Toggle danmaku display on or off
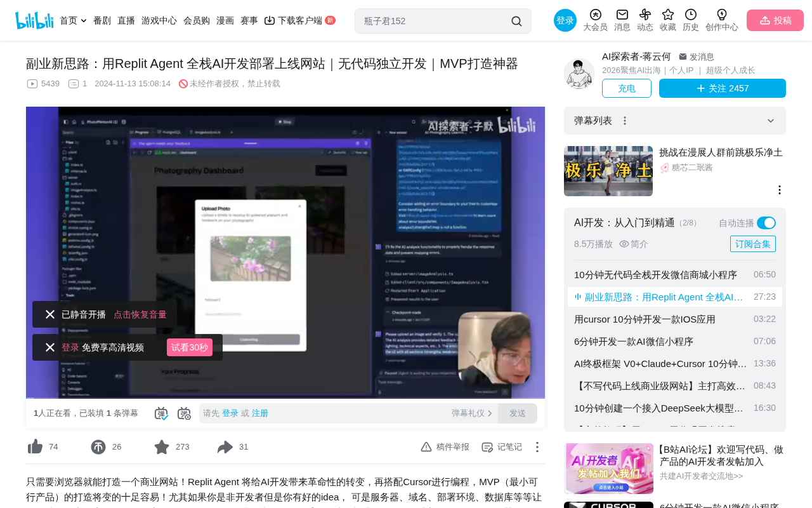Image resolution: width=812 pixels, height=508 pixels. coord(161,413)
